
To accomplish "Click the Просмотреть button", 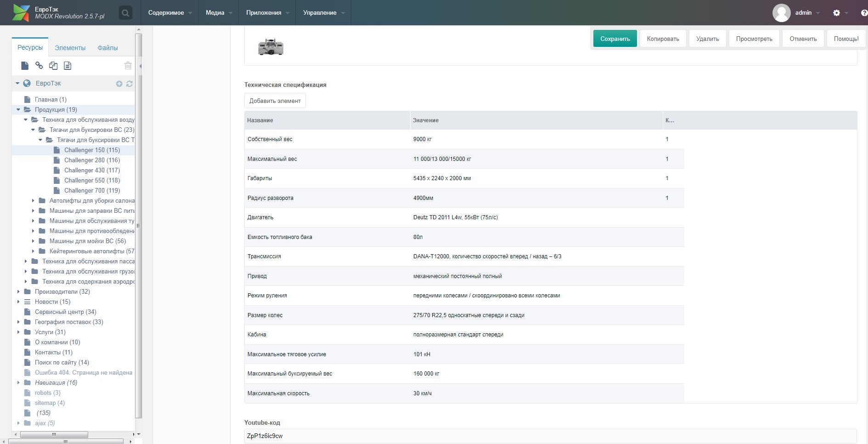I will pos(754,39).
